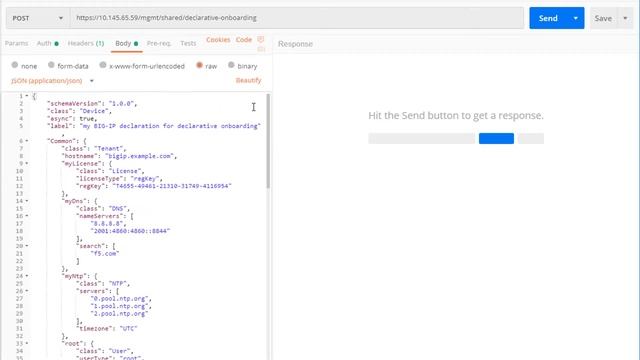
Task: Open the Headers (1) tab
Action: [86, 43]
